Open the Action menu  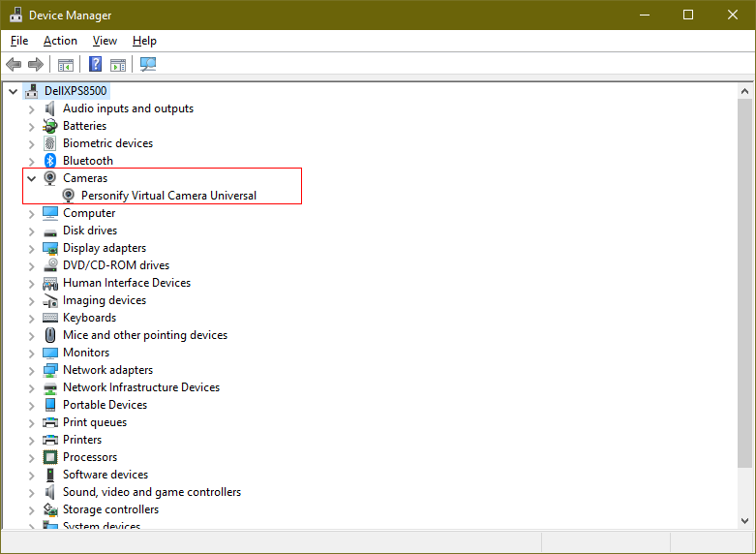tap(60, 41)
